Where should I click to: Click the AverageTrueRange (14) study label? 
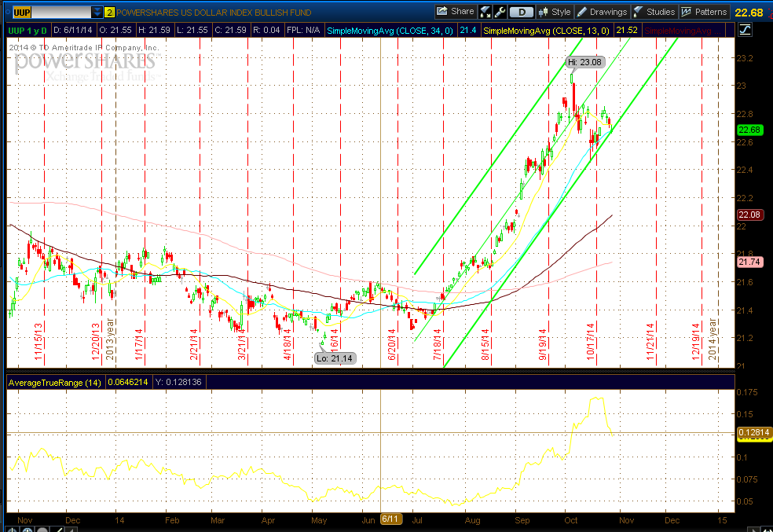pos(55,383)
